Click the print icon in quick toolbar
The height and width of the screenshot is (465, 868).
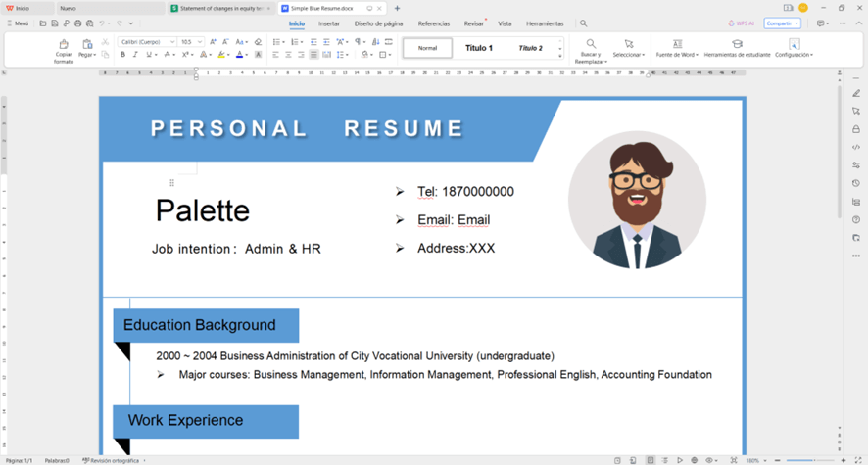coord(78,23)
